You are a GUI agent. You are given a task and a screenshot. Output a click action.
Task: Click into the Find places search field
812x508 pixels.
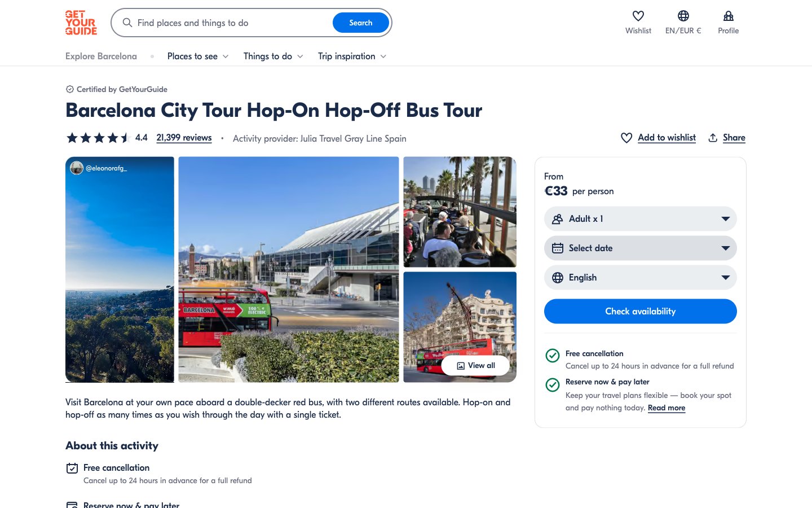click(x=231, y=23)
